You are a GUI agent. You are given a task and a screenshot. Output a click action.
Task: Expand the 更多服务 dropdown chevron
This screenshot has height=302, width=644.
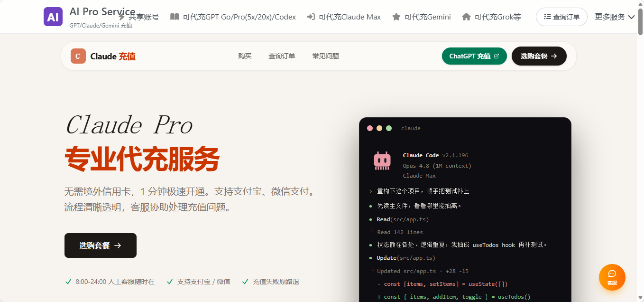(x=631, y=17)
